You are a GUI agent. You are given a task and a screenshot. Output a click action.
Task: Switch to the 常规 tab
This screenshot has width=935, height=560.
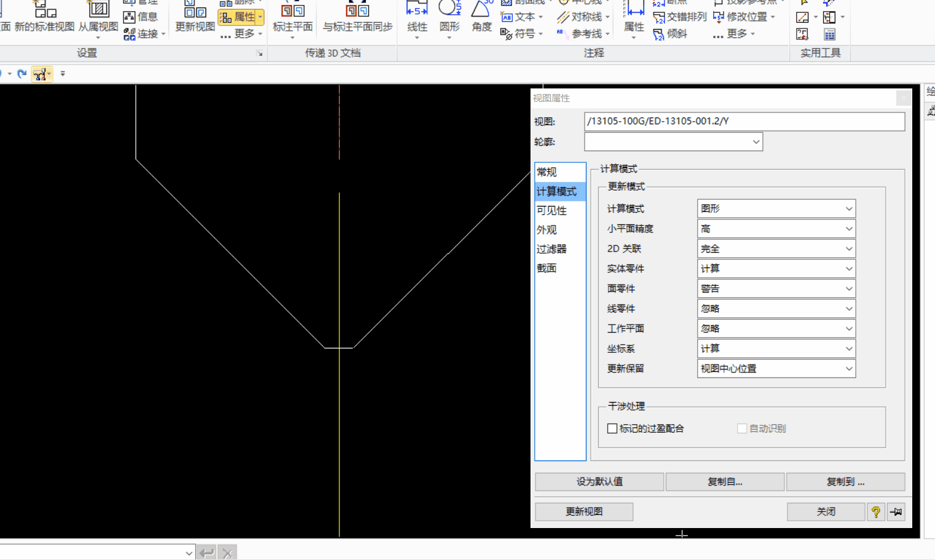pos(560,172)
